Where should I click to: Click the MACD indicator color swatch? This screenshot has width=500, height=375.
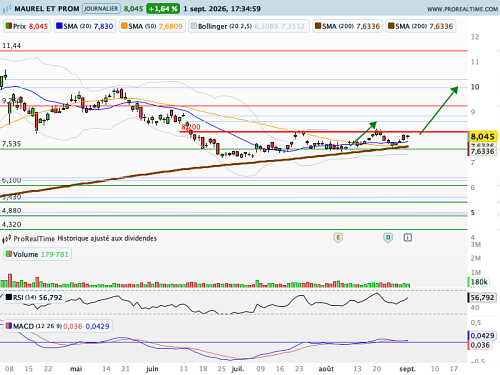click(9, 326)
